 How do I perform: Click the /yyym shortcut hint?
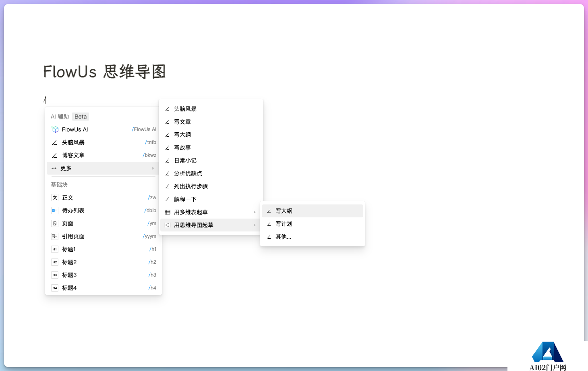pyautogui.click(x=149, y=236)
